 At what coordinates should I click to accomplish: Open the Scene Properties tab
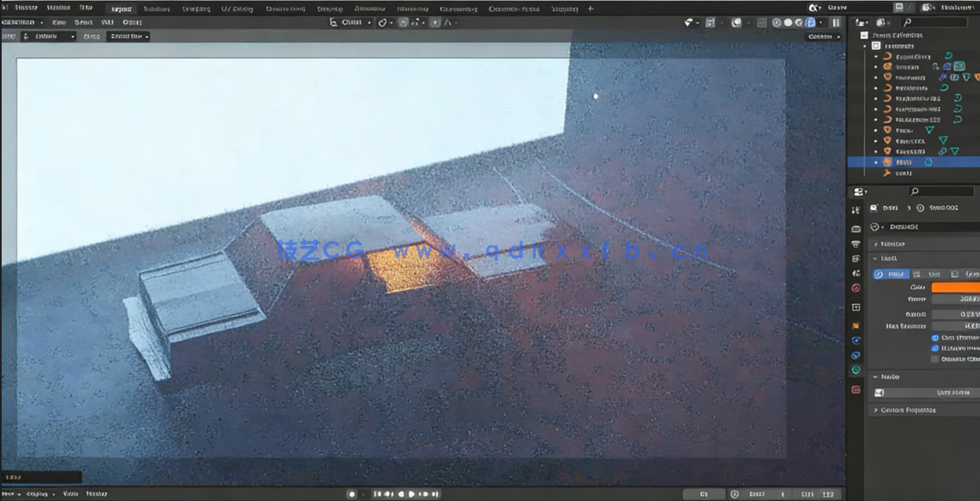855,273
